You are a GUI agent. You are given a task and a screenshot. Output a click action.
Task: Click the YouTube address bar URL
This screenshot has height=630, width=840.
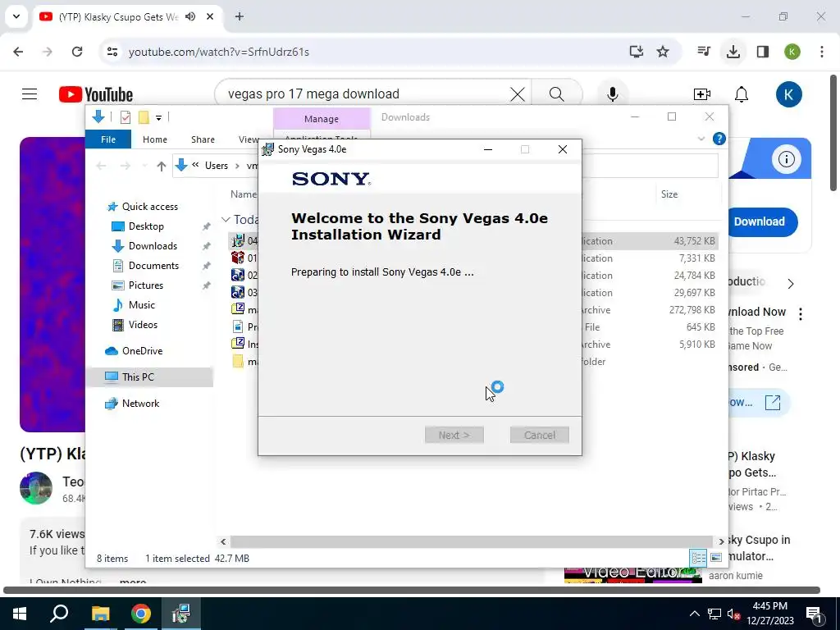coord(218,52)
